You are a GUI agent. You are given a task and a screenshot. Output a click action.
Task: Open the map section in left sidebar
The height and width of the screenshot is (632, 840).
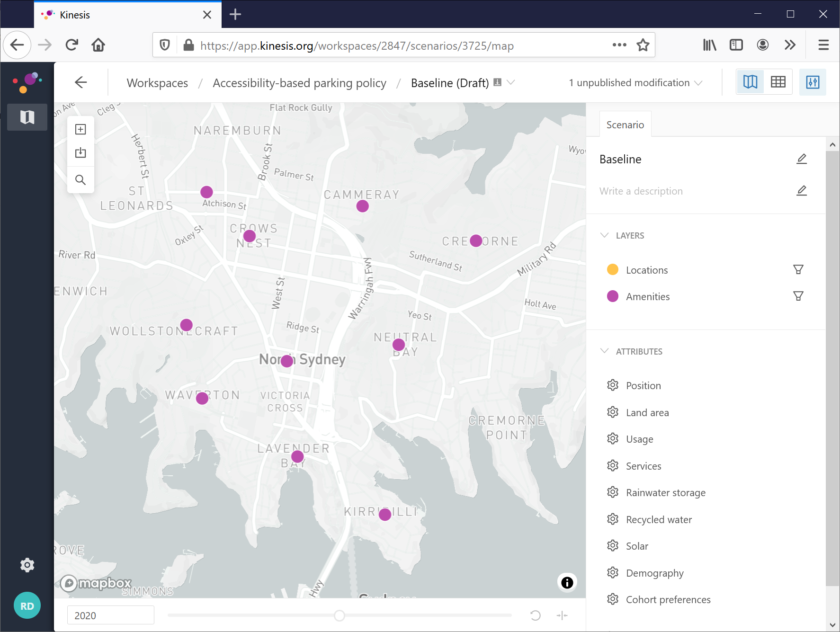[27, 117]
